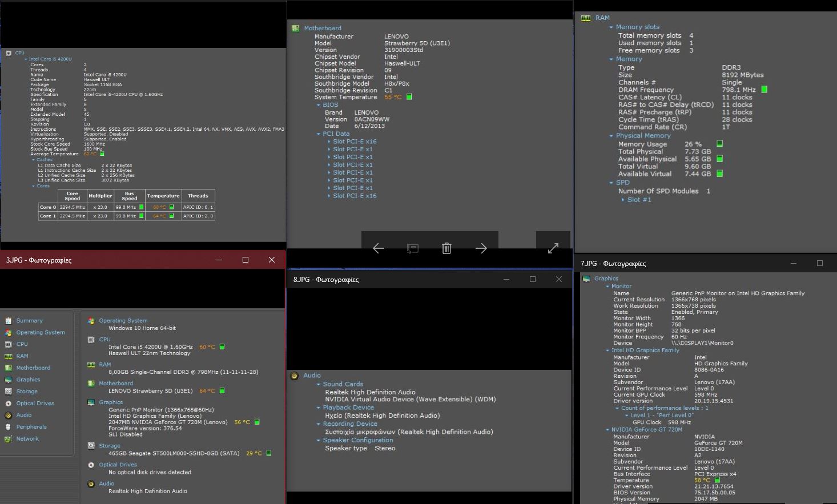Viewport: 837px width, 504px height.
Task: Click the diagonal expand fullscreen icon
Action: pos(553,248)
